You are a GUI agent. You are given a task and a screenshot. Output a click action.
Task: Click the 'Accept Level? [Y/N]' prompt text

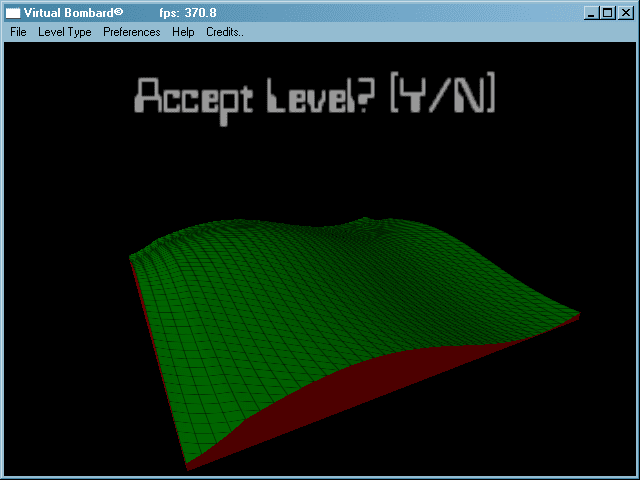pyautogui.click(x=314, y=98)
